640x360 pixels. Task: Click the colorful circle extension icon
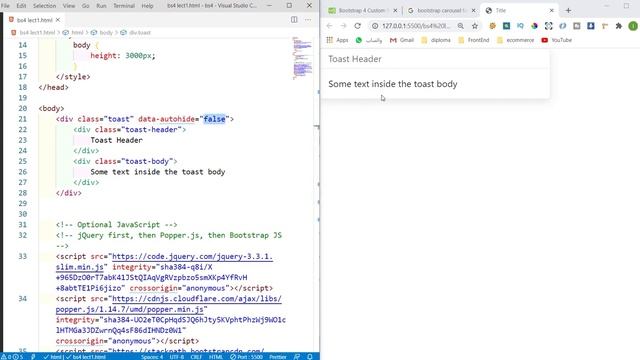pyautogui.click(x=534, y=26)
